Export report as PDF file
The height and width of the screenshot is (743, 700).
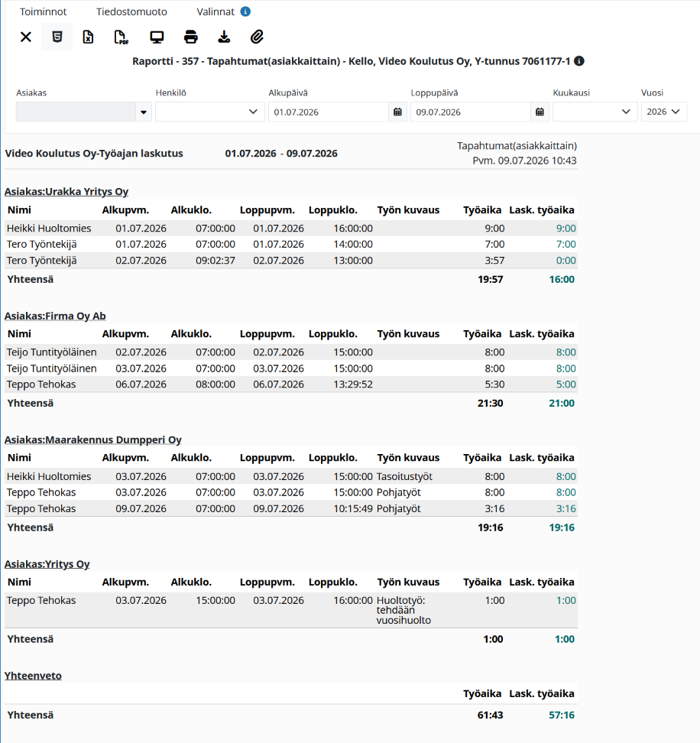(x=122, y=37)
